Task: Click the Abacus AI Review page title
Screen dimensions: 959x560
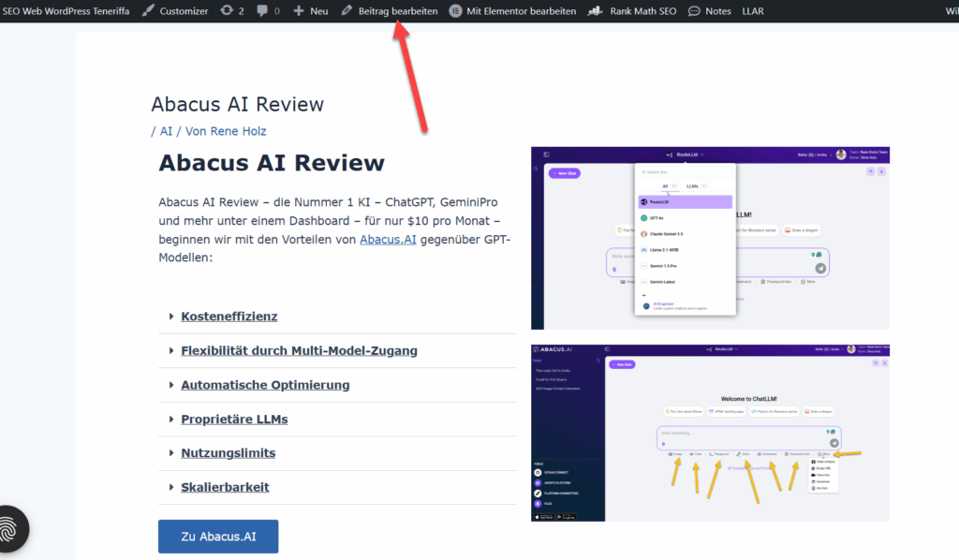Action: 237,105
